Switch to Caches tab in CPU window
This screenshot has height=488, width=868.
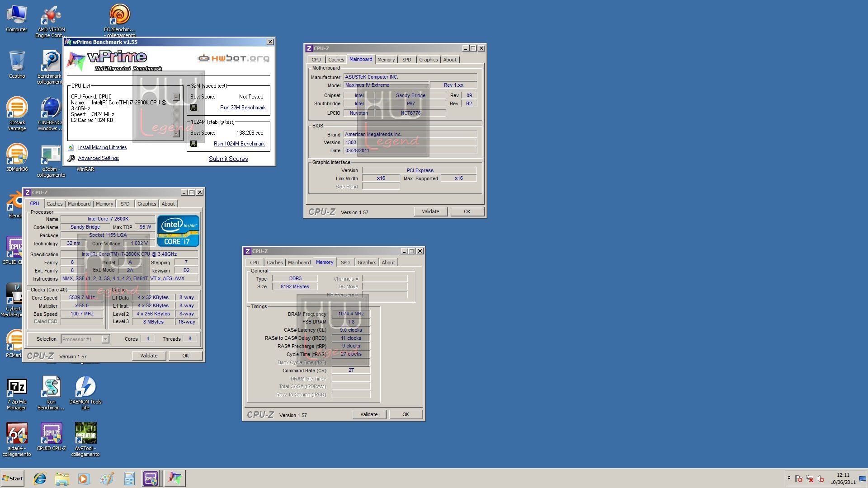54,204
